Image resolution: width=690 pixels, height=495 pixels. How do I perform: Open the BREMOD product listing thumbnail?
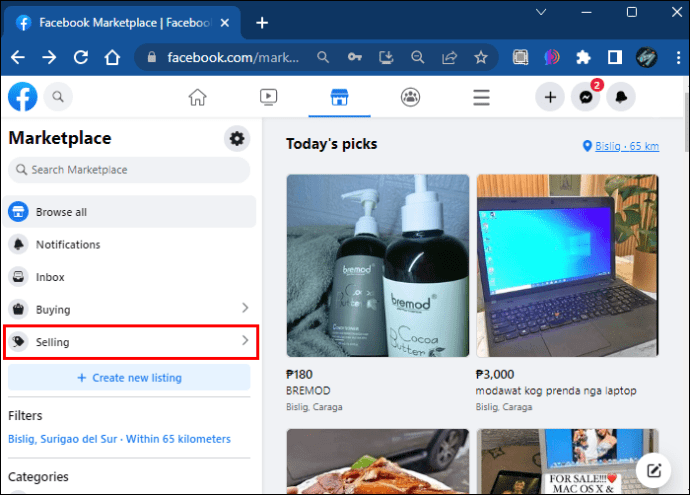(378, 266)
